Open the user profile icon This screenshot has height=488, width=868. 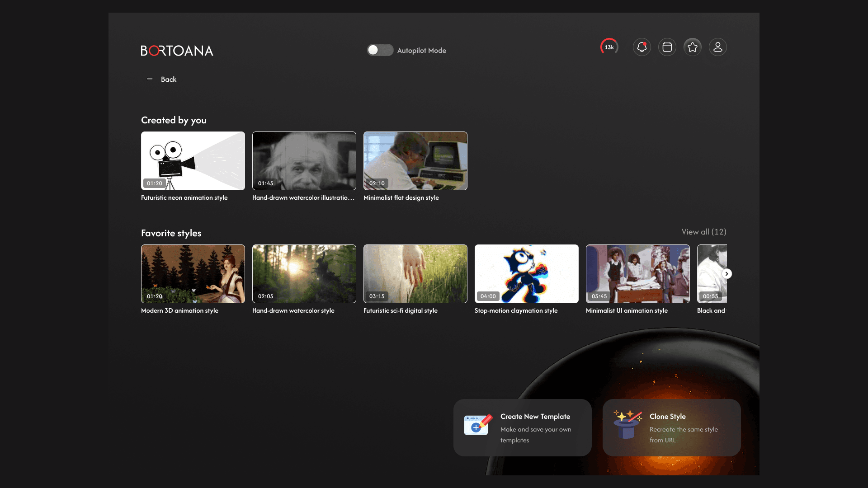717,47
